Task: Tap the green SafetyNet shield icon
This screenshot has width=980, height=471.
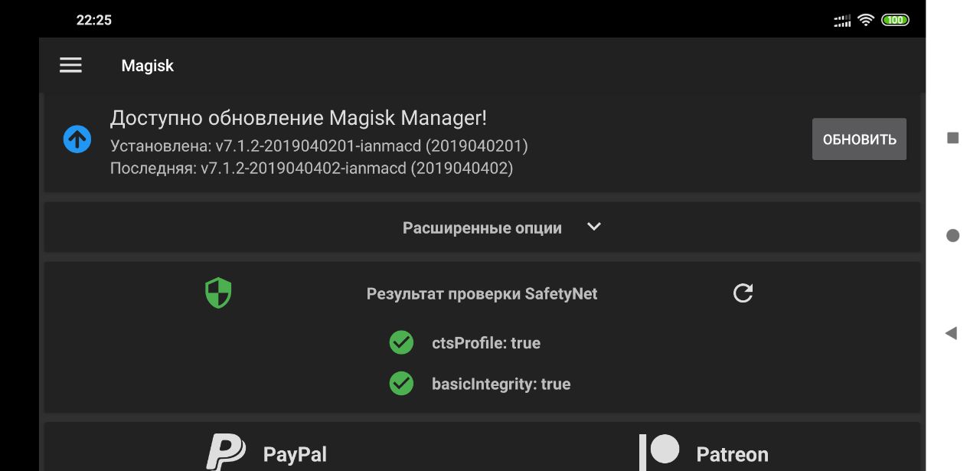Action: 218,293
